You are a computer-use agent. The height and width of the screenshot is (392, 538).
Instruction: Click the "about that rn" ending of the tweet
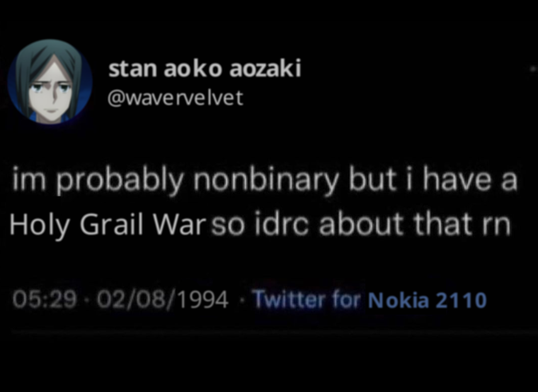pos(415,225)
